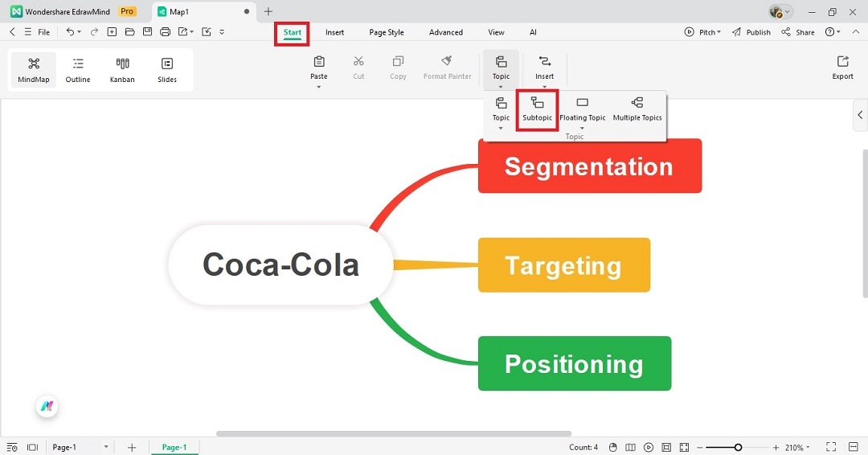Select the Page-1 bottom tab
Image resolution: width=868 pixels, height=455 pixels.
[174, 447]
